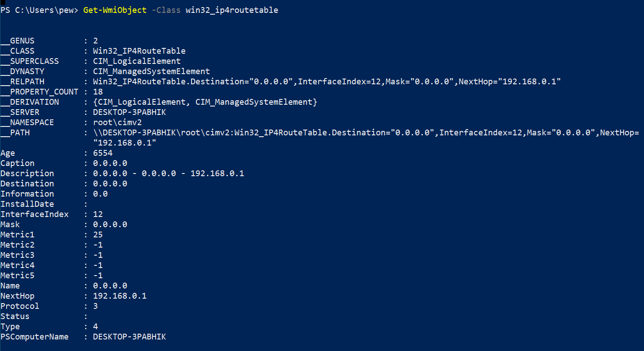Screen dimensions: 644x351
Task: Click the __GENUS property name
Action: point(17,41)
